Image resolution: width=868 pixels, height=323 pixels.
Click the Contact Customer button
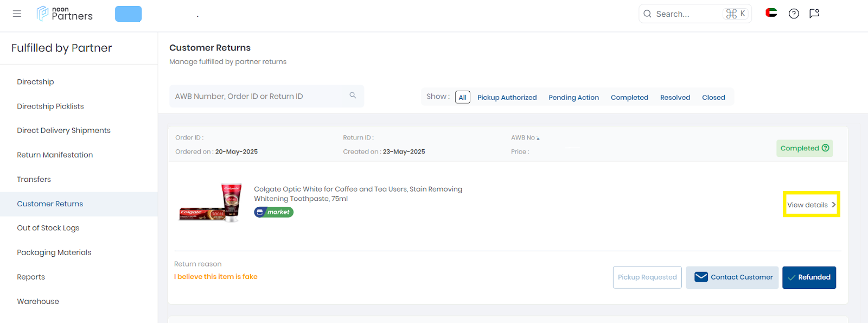point(732,277)
